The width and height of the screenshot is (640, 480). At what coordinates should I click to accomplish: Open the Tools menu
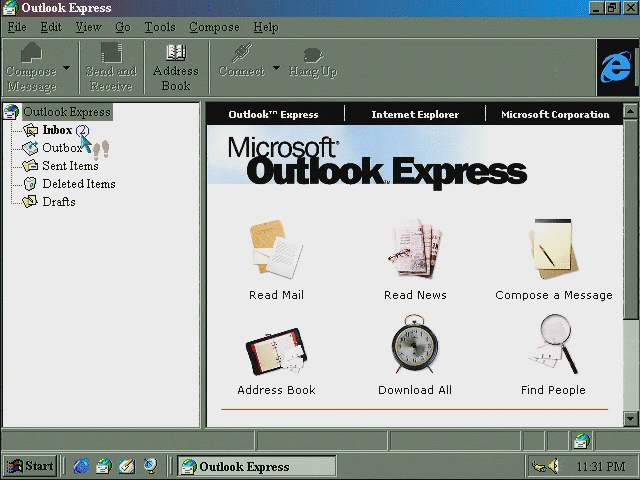[160, 27]
